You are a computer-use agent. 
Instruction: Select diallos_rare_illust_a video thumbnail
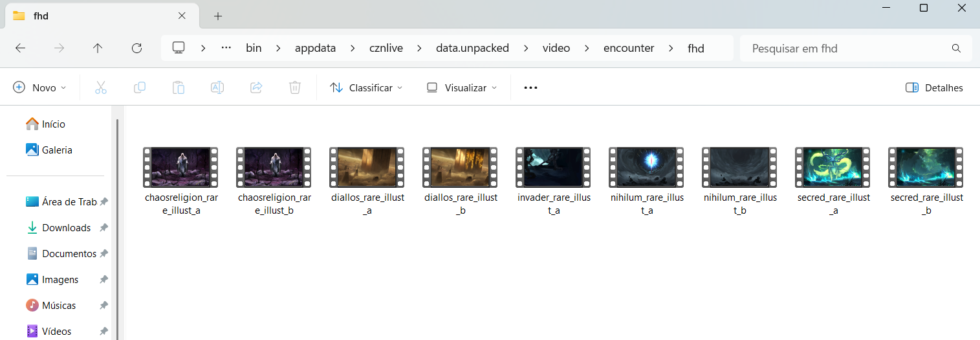point(367,167)
